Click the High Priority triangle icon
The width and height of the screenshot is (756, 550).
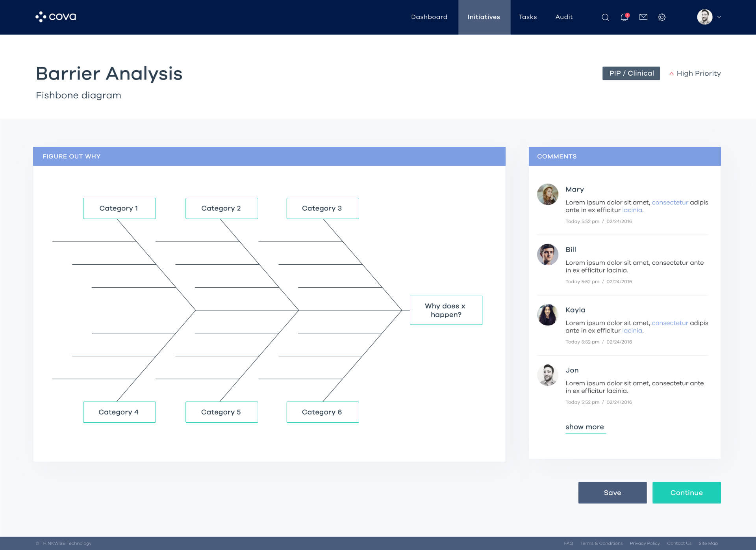[671, 74]
